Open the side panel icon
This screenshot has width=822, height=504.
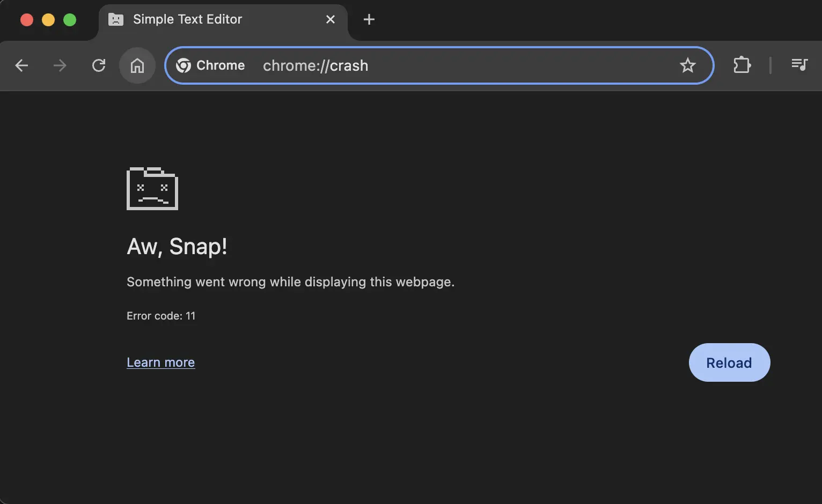(x=799, y=65)
